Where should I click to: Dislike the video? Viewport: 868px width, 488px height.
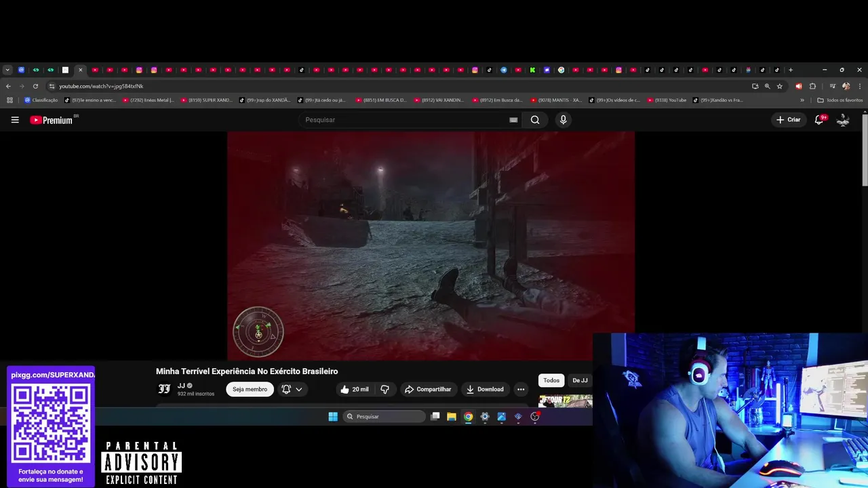(x=384, y=389)
